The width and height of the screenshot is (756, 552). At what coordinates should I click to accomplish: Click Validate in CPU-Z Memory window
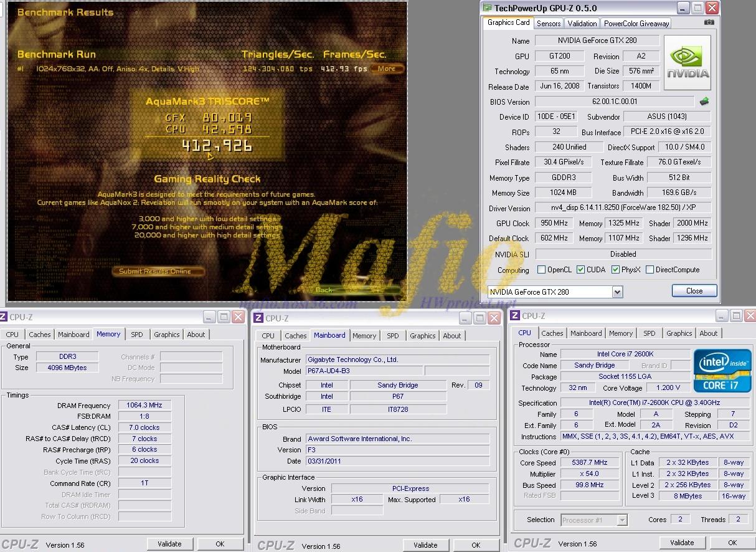tap(169, 544)
